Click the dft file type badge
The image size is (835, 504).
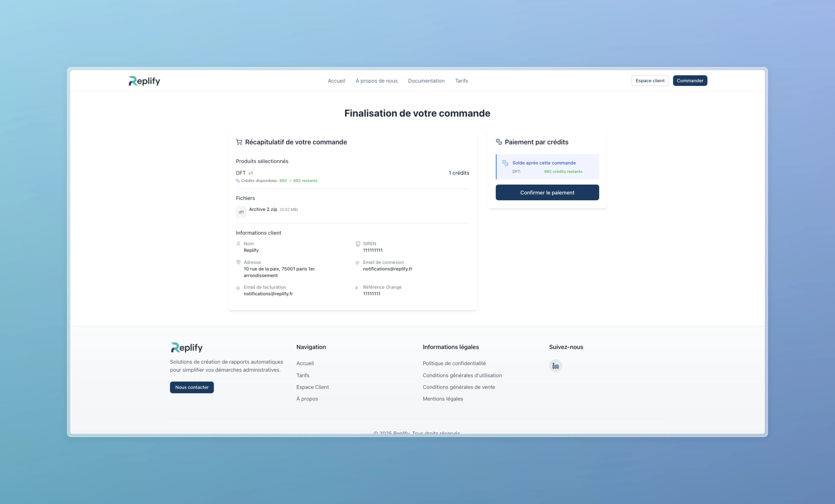[x=241, y=212]
